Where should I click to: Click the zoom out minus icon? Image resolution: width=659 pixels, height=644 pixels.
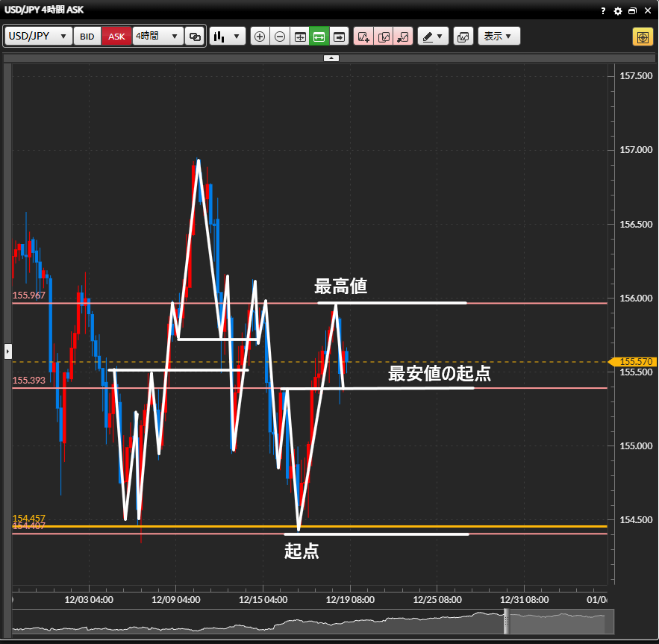tap(280, 37)
